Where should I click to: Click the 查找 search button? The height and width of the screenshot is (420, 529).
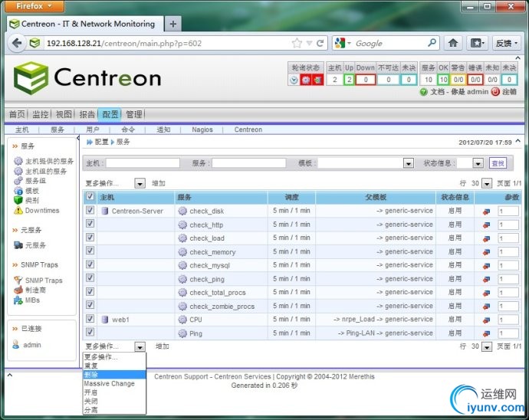click(x=498, y=163)
